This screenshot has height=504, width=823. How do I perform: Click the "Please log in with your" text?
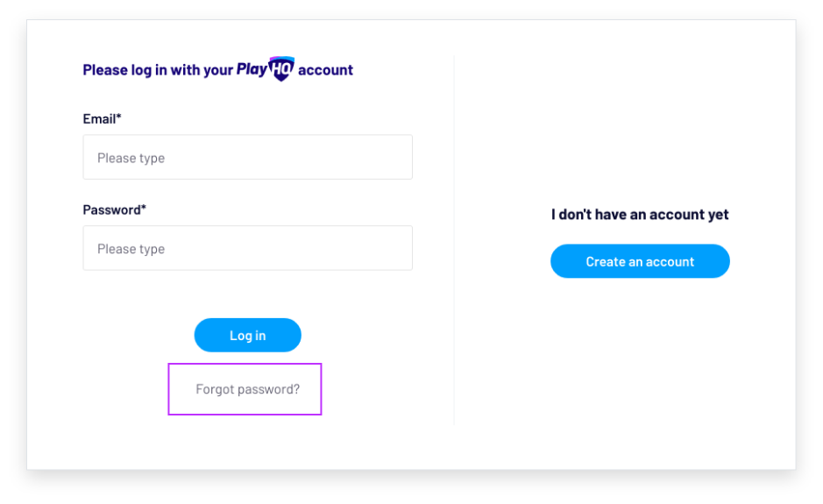point(158,70)
